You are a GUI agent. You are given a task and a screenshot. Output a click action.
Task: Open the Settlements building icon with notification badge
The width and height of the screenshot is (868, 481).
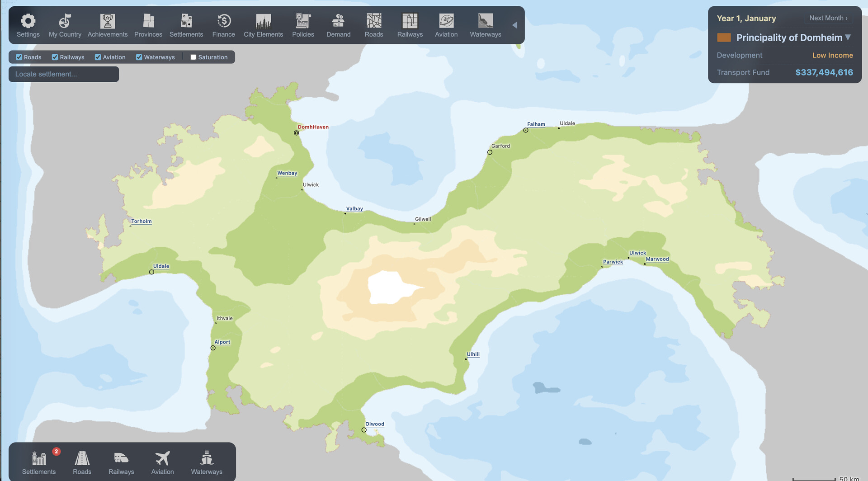[39, 458]
